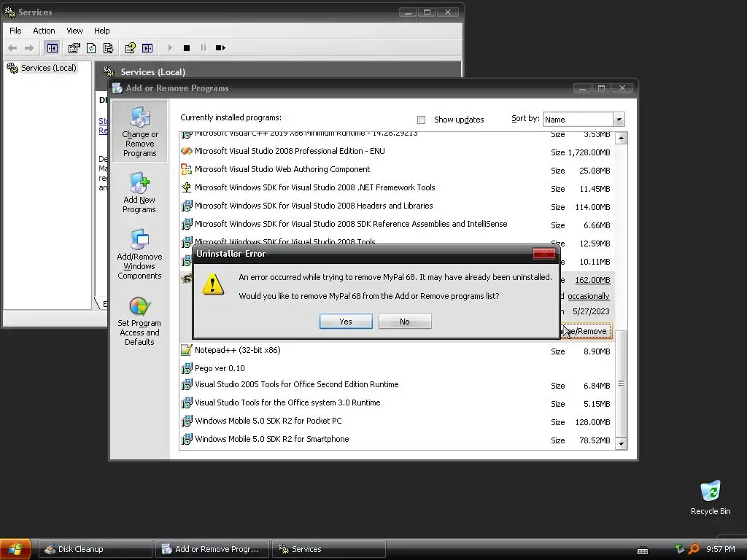Select Windows SDK Headers and Libraries entry
This screenshot has width=747, height=560.
coord(395,206)
